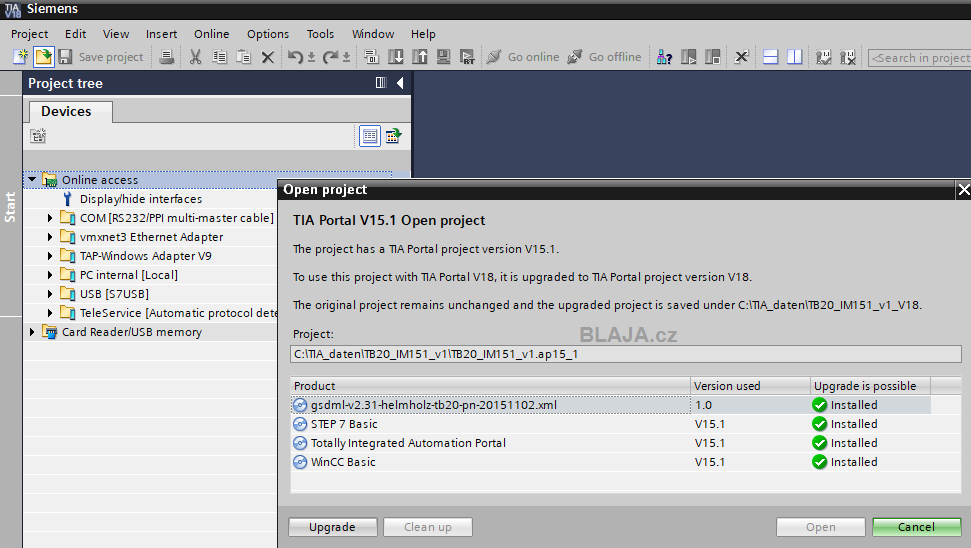Split editor space horizontally icon
This screenshot has width=971, height=548.
[x=770, y=57]
